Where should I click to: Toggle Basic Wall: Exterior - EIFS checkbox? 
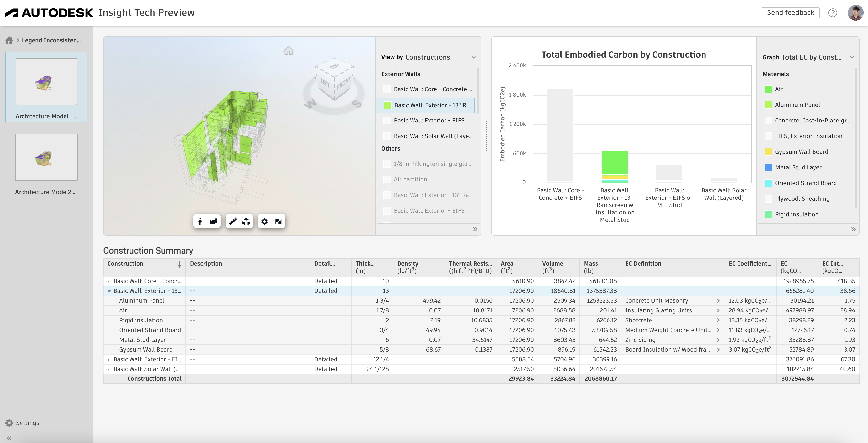(388, 120)
